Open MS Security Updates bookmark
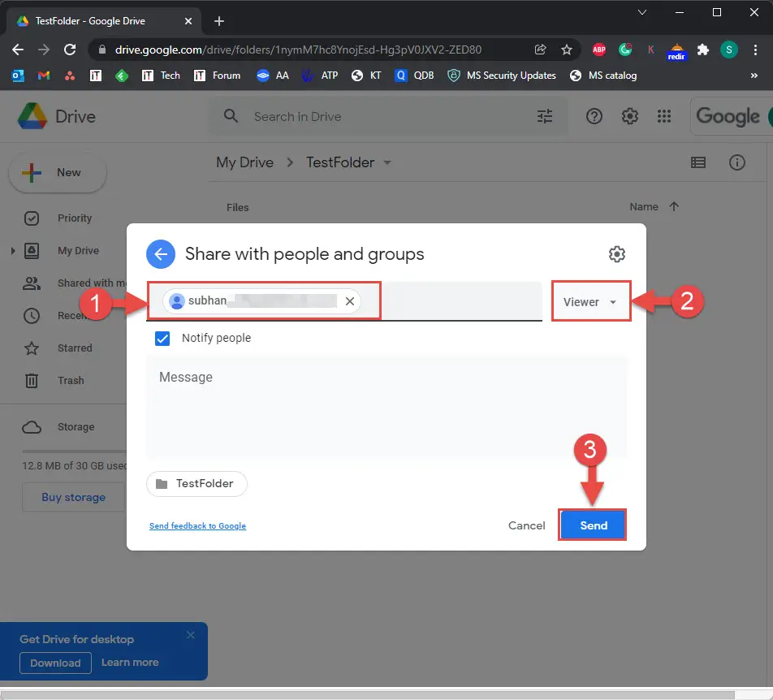773x700 pixels. click(501, 76)
